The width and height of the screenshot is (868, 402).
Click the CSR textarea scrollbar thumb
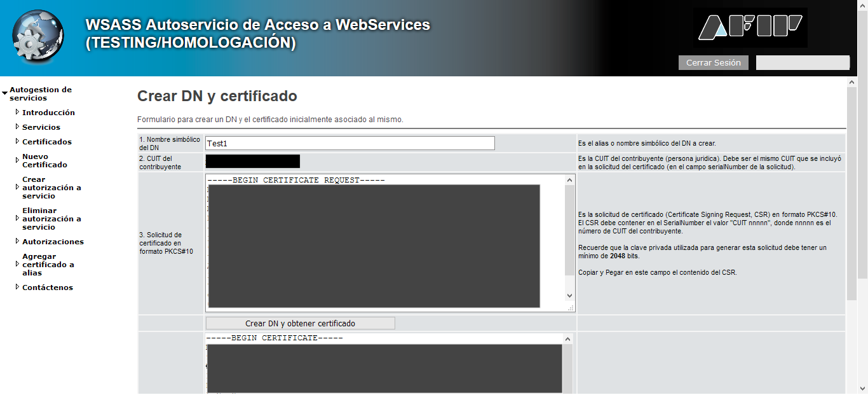click(x=569, y=230)
